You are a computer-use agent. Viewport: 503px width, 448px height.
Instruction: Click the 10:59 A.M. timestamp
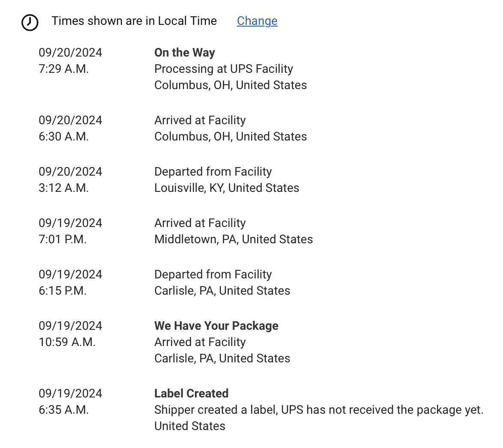(67, 342)
